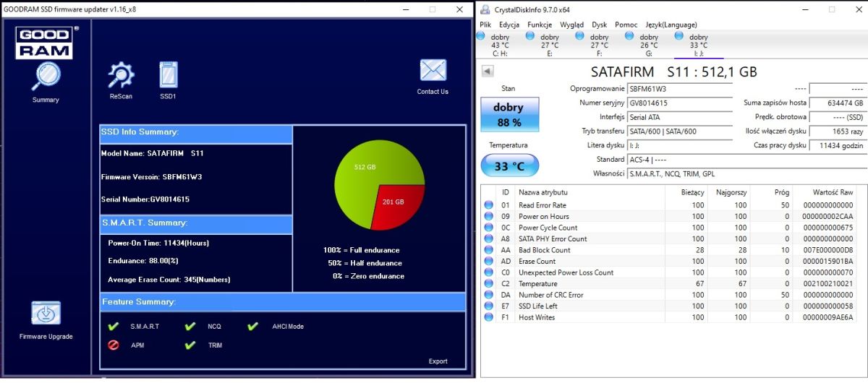The height and width of the screenshot is (383, 868).
Task: Open the Wygląd menu
Action: (x=571, y=25)
